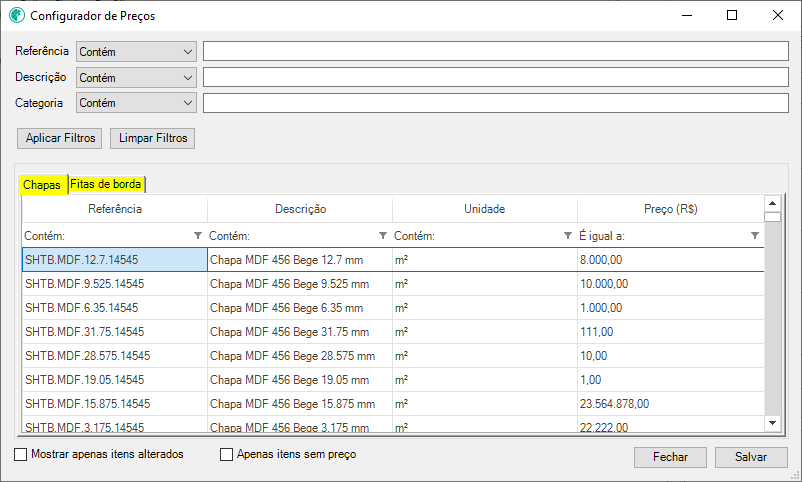Open the Referência column filter funnel
The width and height of the screenshot is (802, 482).
[x=198, y=235]
